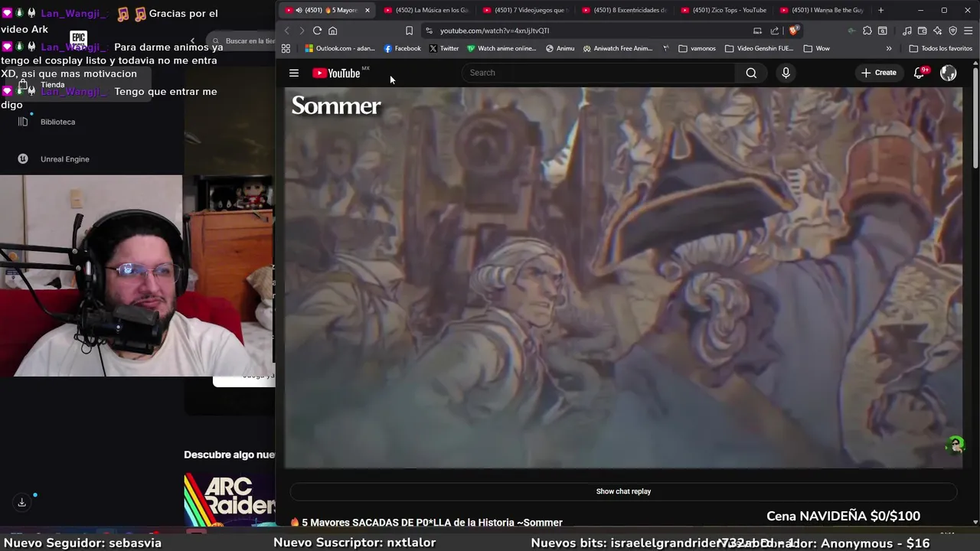
Task: Go to YouTube home via logo
Action: coord(336,73)
